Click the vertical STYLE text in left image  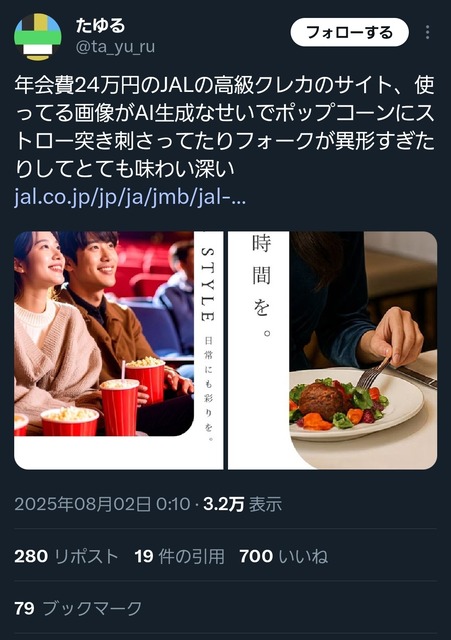click(208, 284)
